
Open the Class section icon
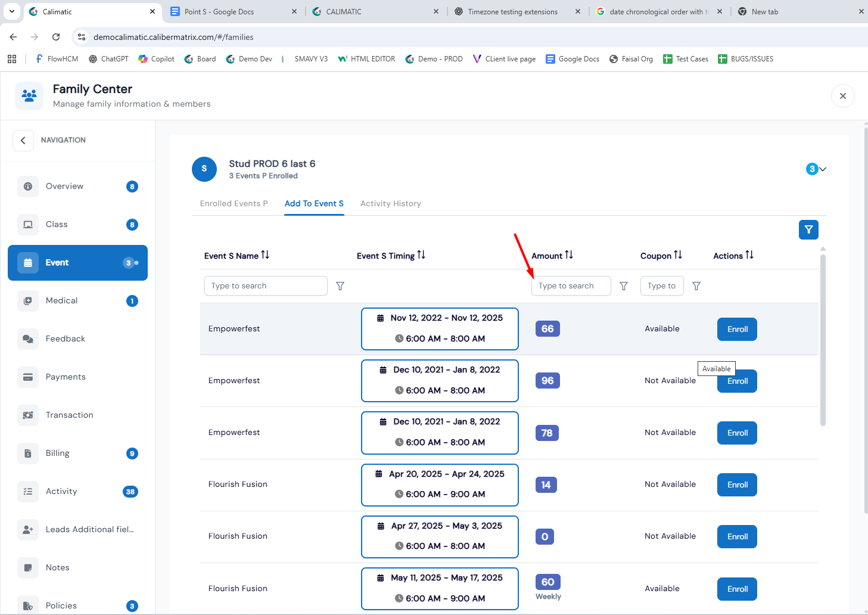click(x=28, y=225)
